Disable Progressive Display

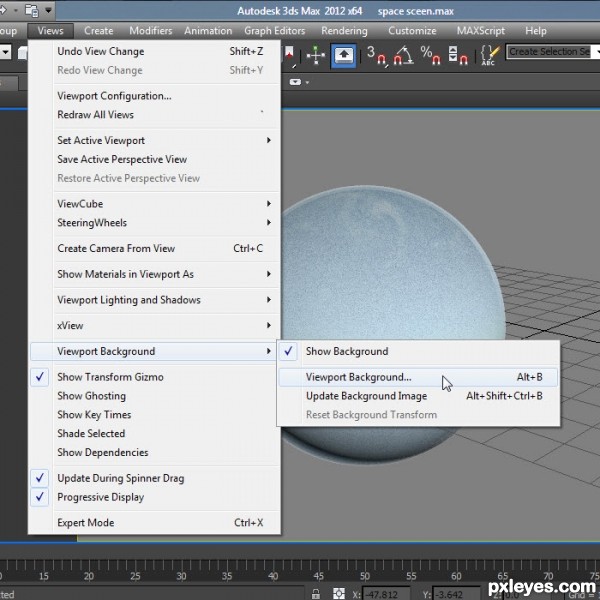pyautogui.click(x=155, y=497)
